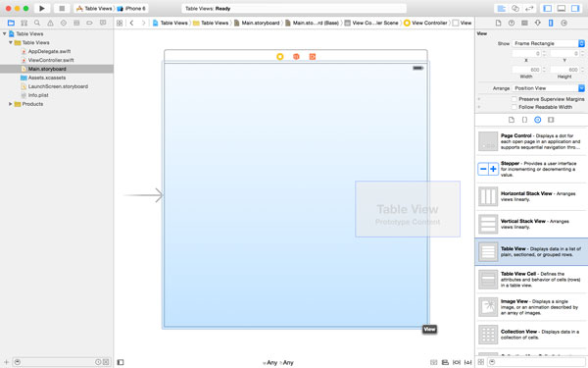Toggle the debug area visibility
Viewport: 588px width, 368px height.
tap(562, 8)
